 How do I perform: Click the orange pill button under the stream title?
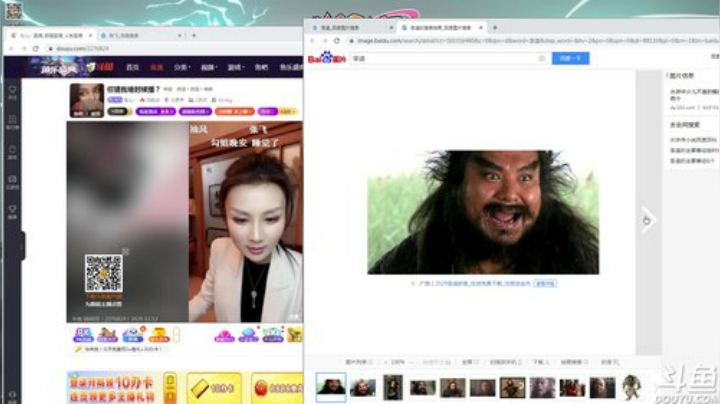tap(234, 111)
